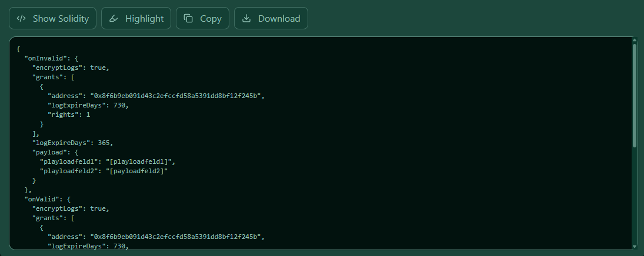Click the Show Solidity button
Image resolution: width=644 pixels, height=256 pixels.
pos(52,18)
